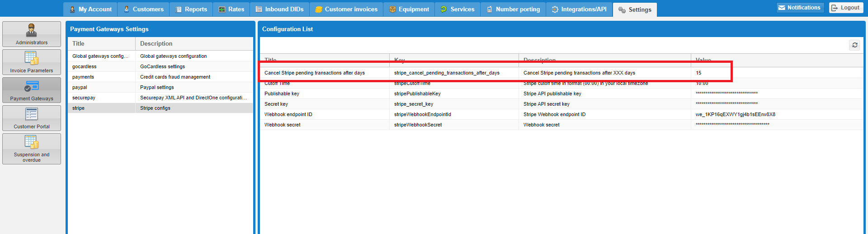Go to the Rates tab

(x=231, y=9)
